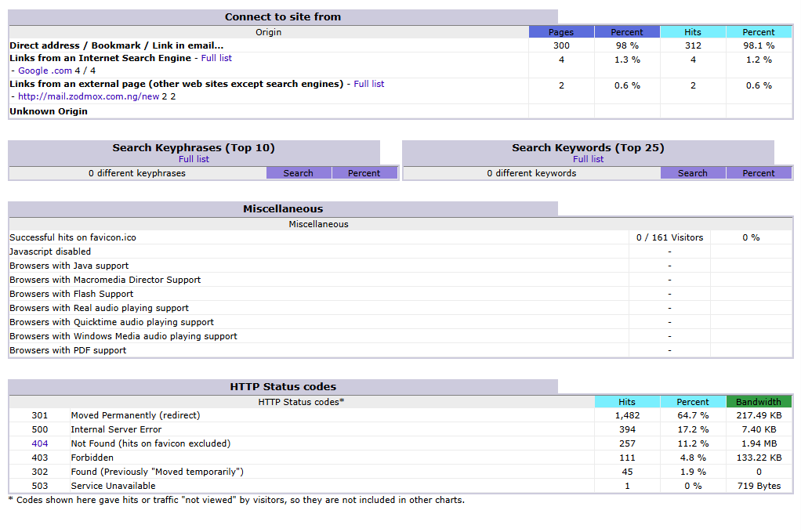
Task: Click Search column header in Keyphrases table
Action: [298, 173]
